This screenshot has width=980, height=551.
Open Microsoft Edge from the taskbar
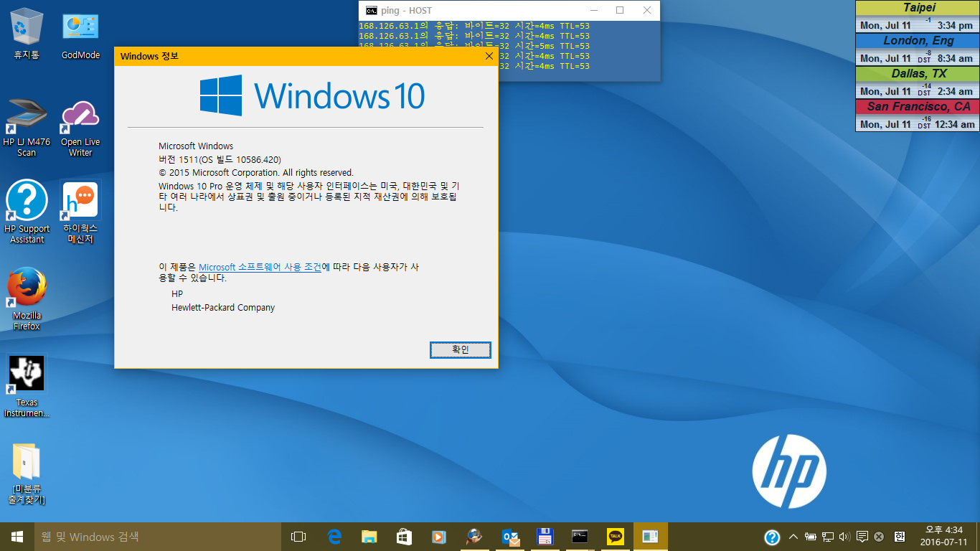coord(334,537)
